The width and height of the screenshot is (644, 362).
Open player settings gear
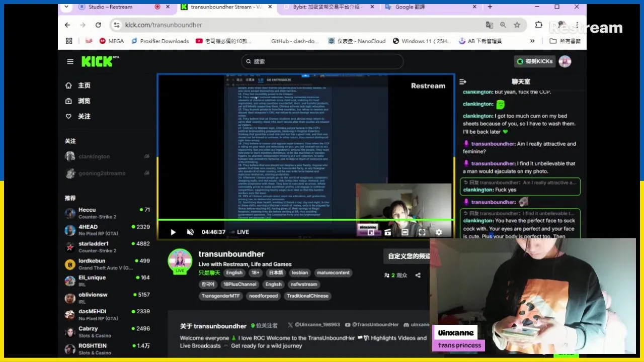[x=439, y=232]
